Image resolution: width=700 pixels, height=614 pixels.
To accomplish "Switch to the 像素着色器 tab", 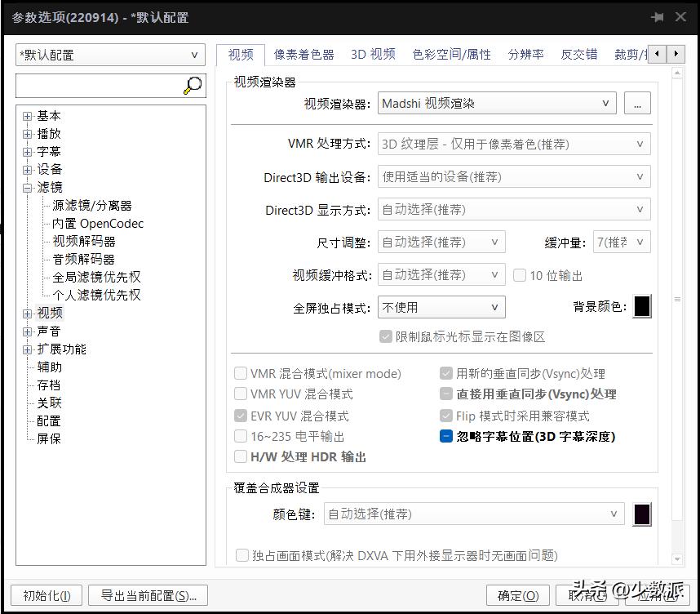I will pyautogui.click(x=304, y=54).
